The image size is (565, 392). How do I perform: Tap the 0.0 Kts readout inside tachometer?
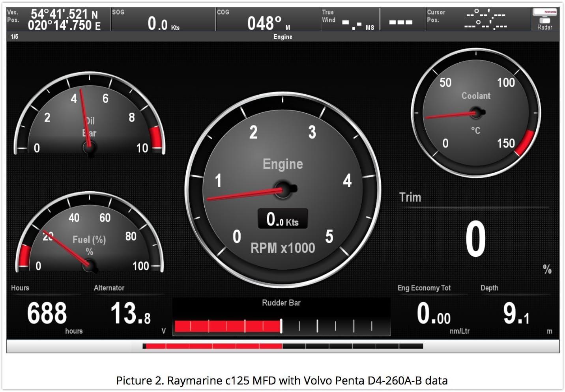coord(282,219)
